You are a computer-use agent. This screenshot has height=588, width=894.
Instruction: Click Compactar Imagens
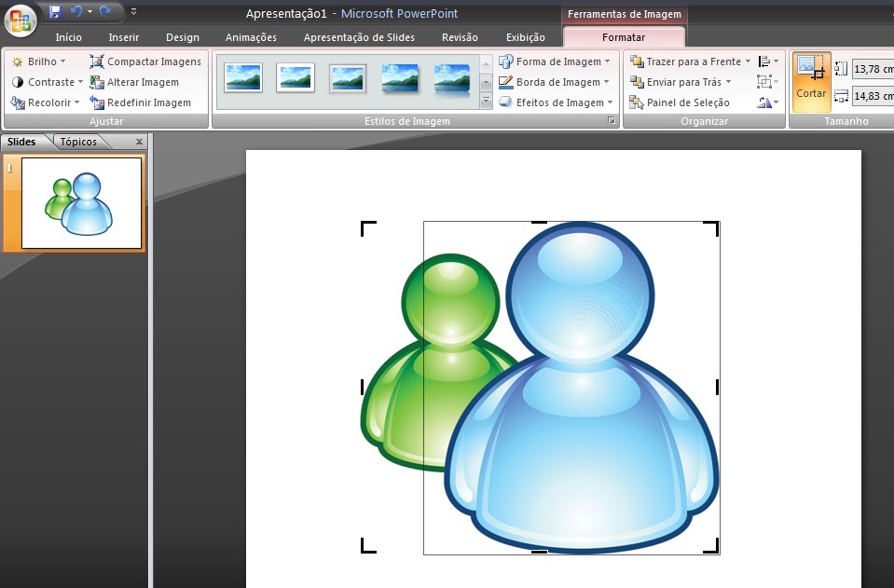pyautogui.click(x=145, y=62)
